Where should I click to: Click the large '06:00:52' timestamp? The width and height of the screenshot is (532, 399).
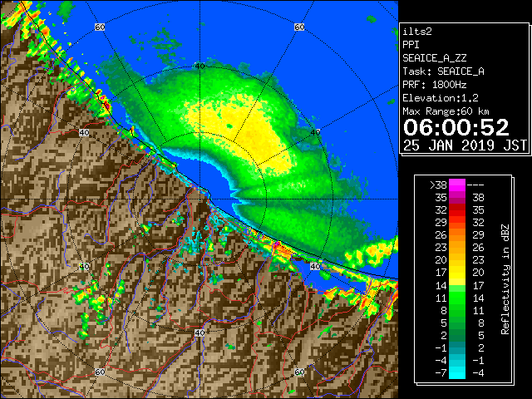pyautogui.click(x=456, y=127)
